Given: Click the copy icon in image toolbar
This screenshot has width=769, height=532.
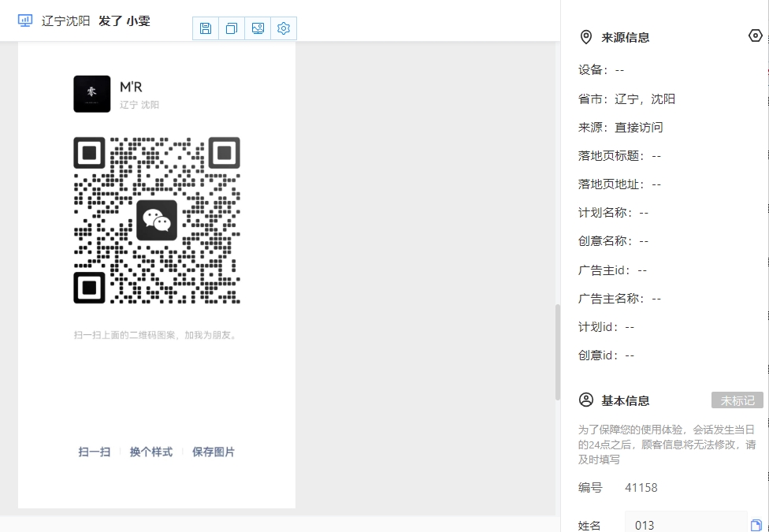Looking at the screenshot, I should pyautogui.click(x=232, y=28).
